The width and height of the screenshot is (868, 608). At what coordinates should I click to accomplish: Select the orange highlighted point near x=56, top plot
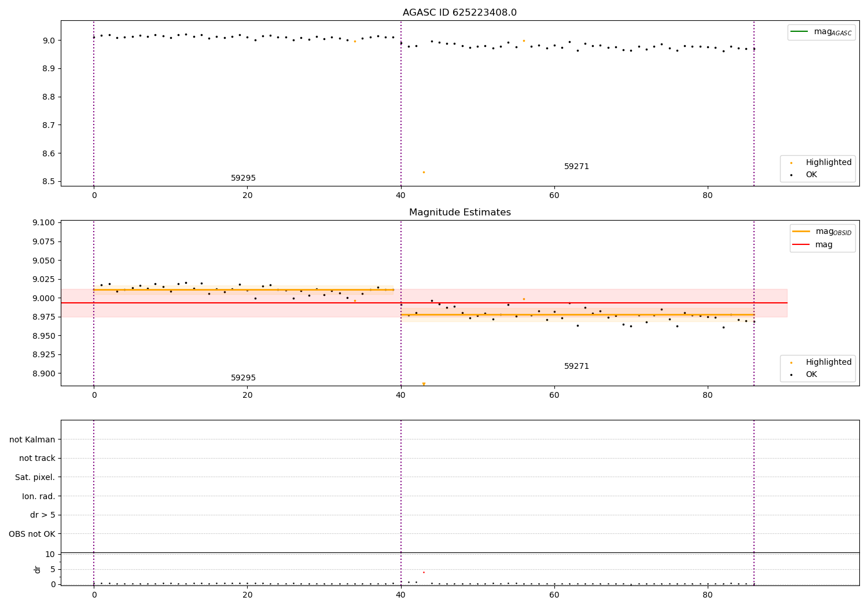[524, 41]
